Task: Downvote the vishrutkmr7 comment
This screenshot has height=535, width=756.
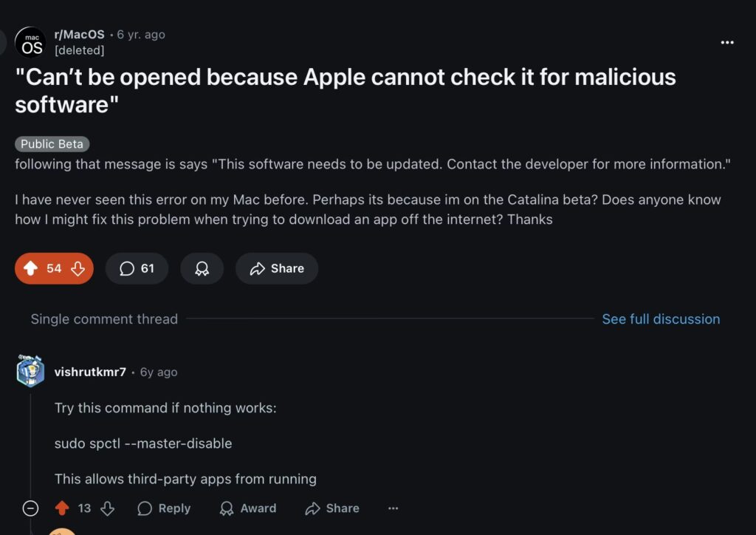Action: pos(108,508)
